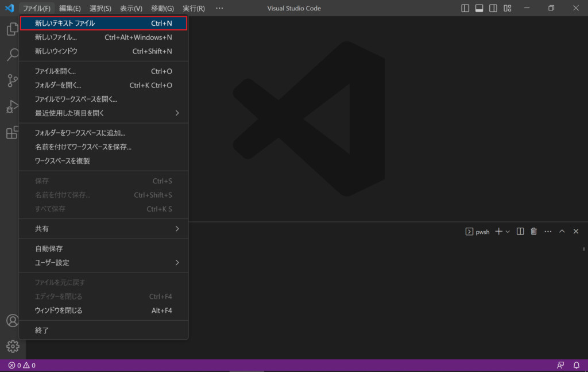Choose フォルダーを開く... menu entry

click(x=103, y=85)
